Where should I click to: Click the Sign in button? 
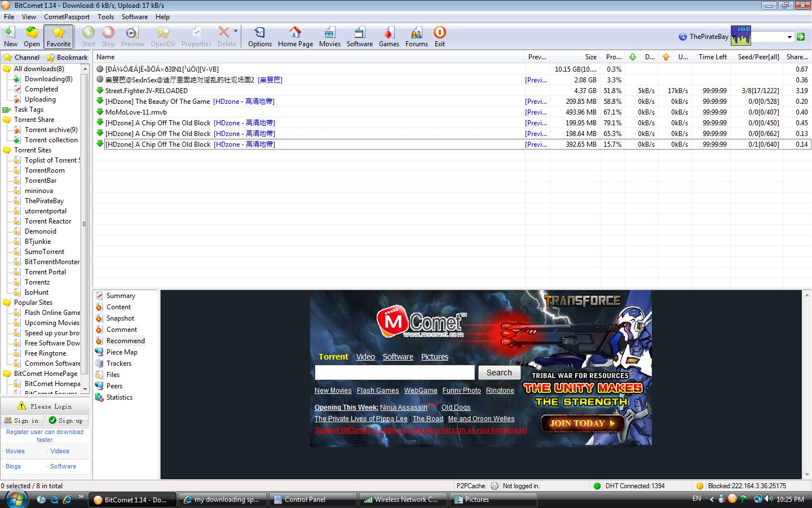(22, 421)
